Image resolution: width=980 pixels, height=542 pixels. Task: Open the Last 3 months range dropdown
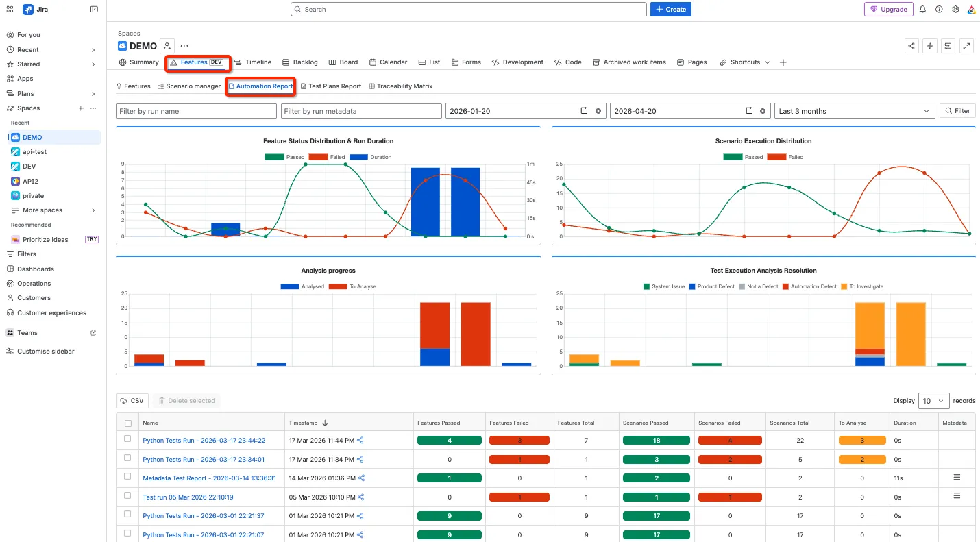[x=855, y=111]
